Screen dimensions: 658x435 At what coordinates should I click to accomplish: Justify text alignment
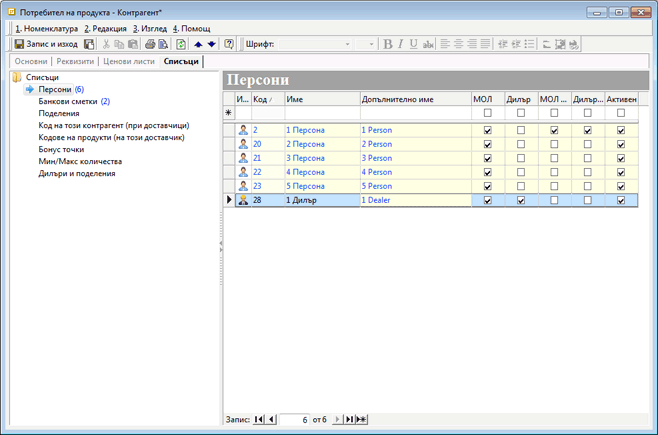(486, 44)
